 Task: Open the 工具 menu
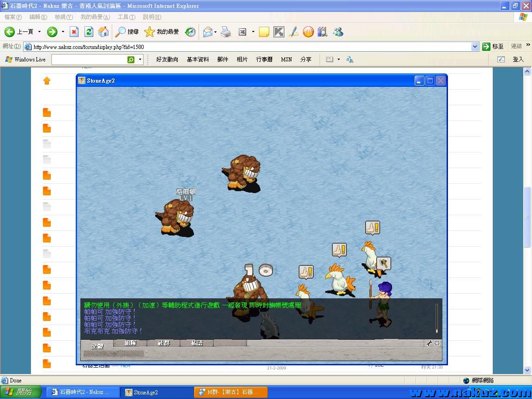tap(126, 17)
